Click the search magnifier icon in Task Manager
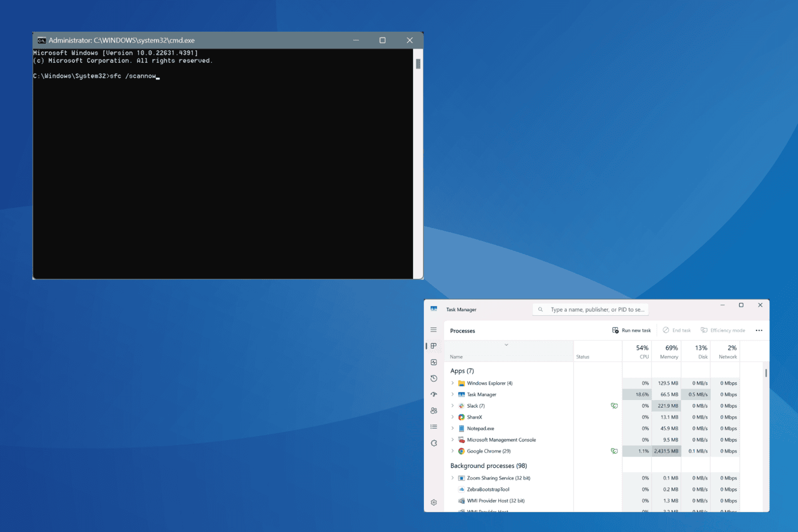Screen dimensions: 798x532 540,309
